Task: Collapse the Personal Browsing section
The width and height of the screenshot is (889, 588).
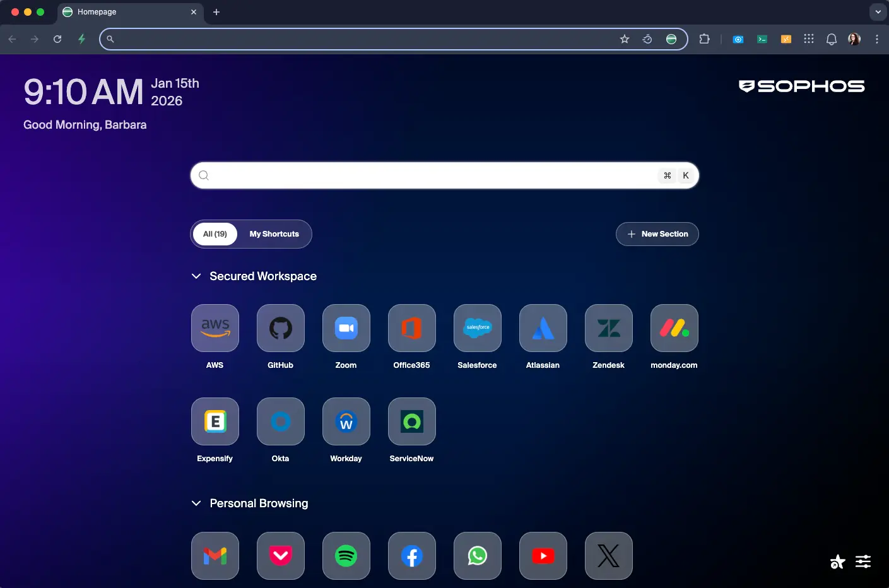Action: coord(196,503)
